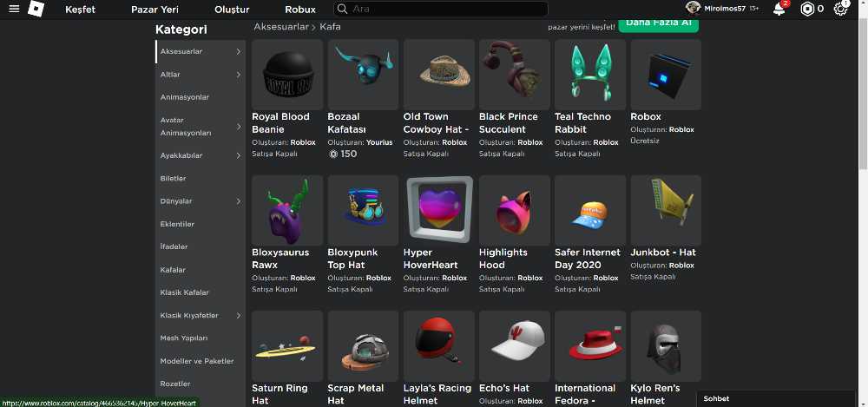This screenshot has height=407, width=868.
Task: Open Old Town Cowboy Hat thumbnail
Action: (439, 75)
